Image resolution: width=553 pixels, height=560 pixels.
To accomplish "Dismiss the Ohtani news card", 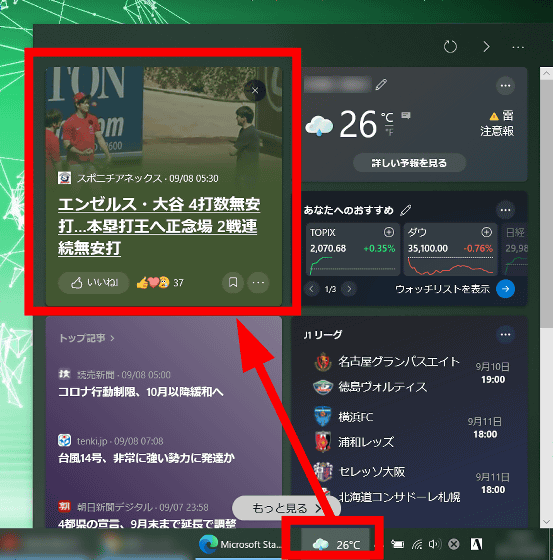I will point(255,90).
